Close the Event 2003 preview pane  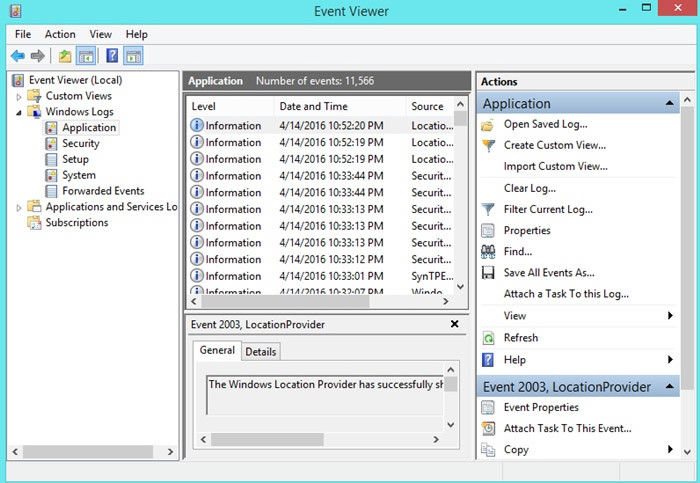point(455,325)
